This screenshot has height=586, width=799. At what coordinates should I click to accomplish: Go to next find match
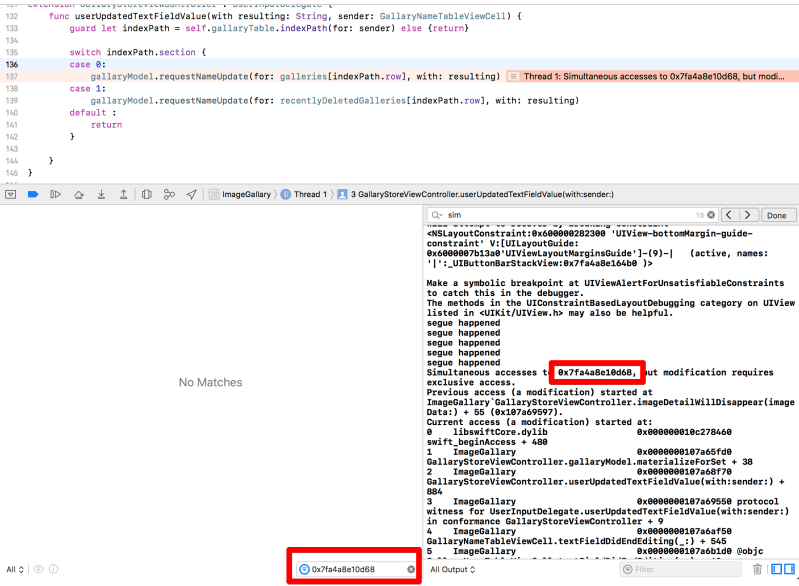coord(748,215)
